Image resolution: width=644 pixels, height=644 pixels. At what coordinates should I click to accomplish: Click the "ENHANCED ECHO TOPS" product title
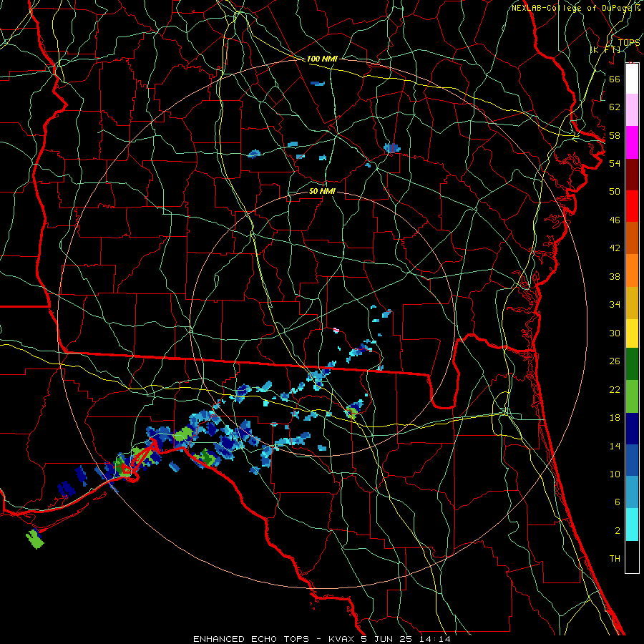click(251, 639)
